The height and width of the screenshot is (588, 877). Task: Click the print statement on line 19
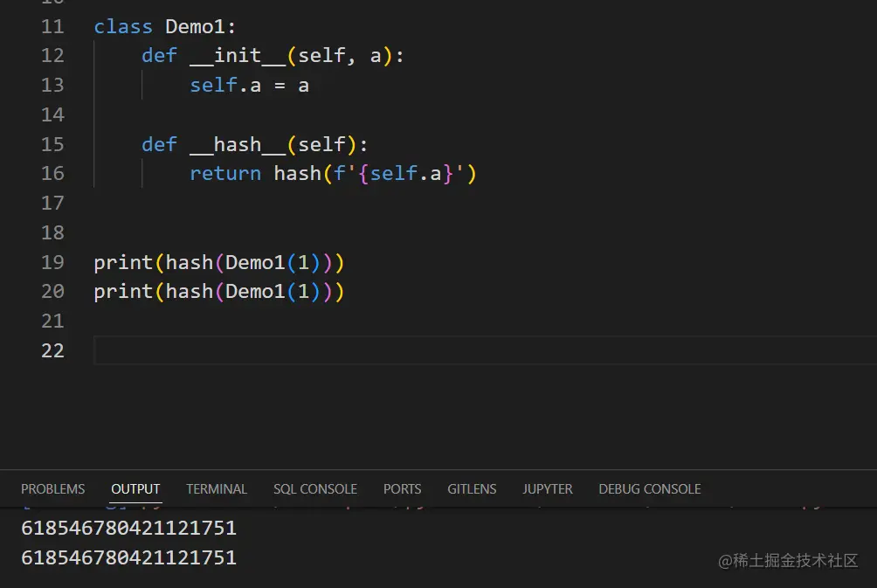[x=218, y=263]
